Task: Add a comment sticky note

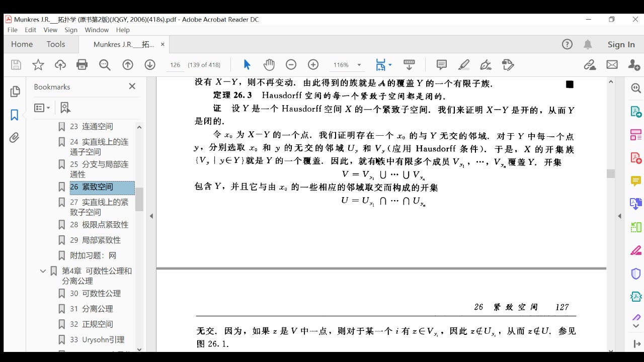Action: coord(442,65)
